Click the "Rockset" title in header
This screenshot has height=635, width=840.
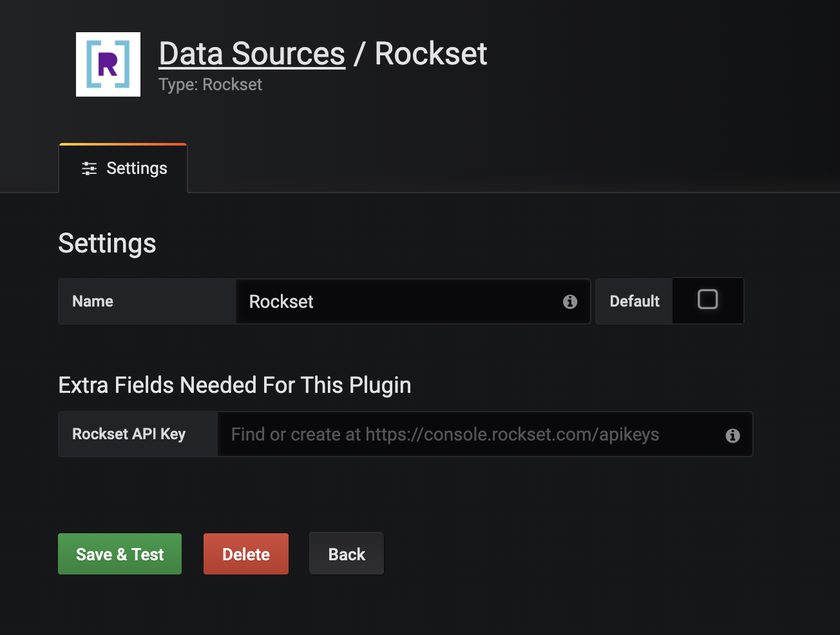pyautogui.click(x=431, y=53)
